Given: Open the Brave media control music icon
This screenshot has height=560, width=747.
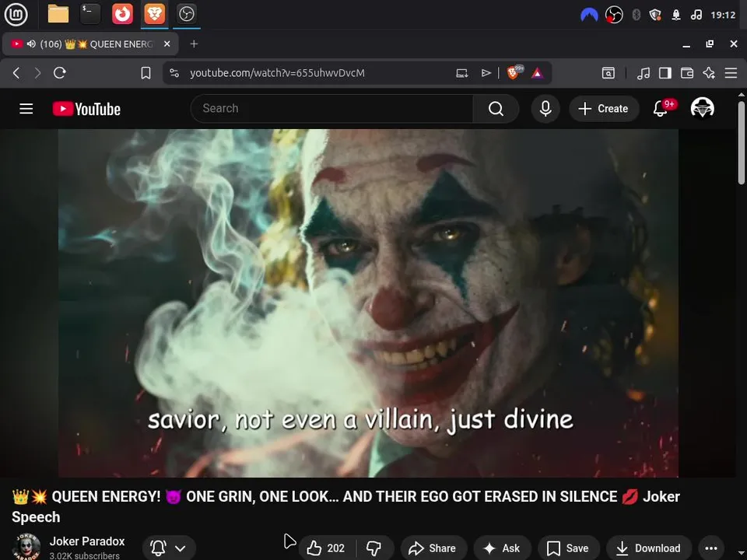Looking at the screenshot, I should click(x=644, y=73).
